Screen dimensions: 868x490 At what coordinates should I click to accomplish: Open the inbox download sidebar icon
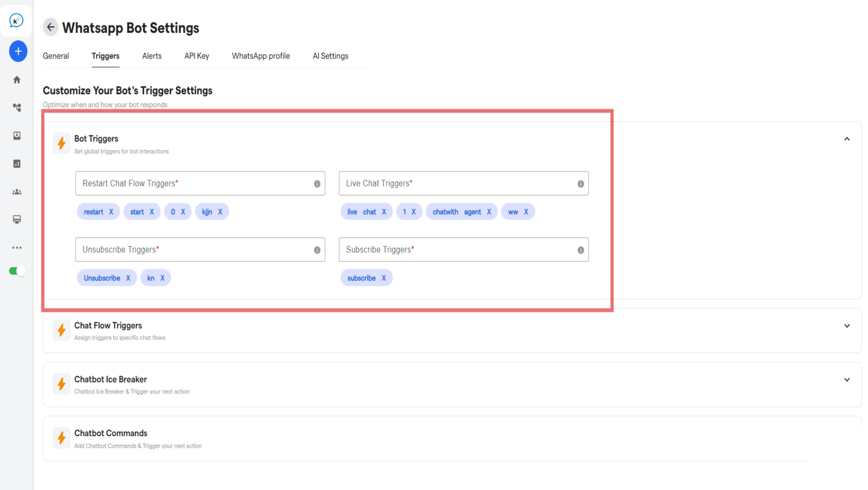(17, 136)
